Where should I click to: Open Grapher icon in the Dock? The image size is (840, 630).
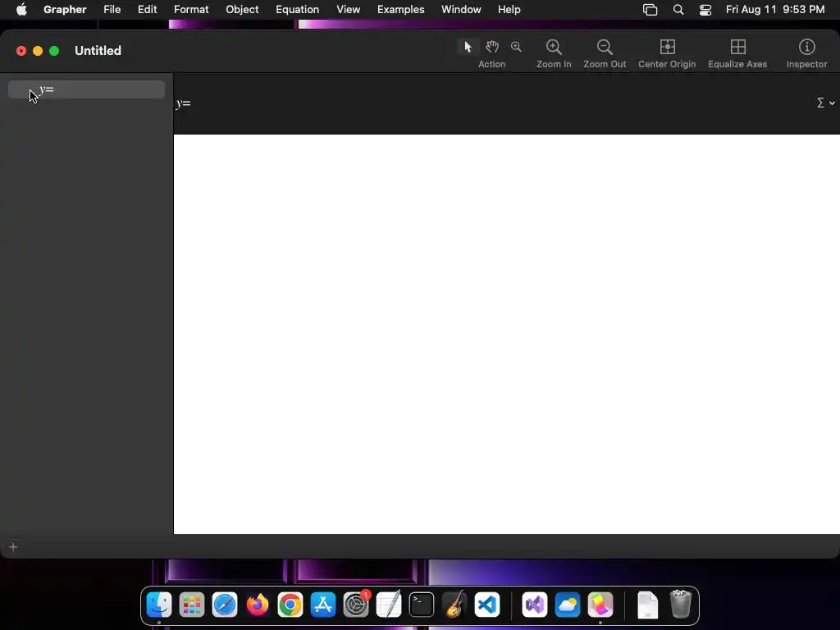pyautogui.click(x=600, y=605)
